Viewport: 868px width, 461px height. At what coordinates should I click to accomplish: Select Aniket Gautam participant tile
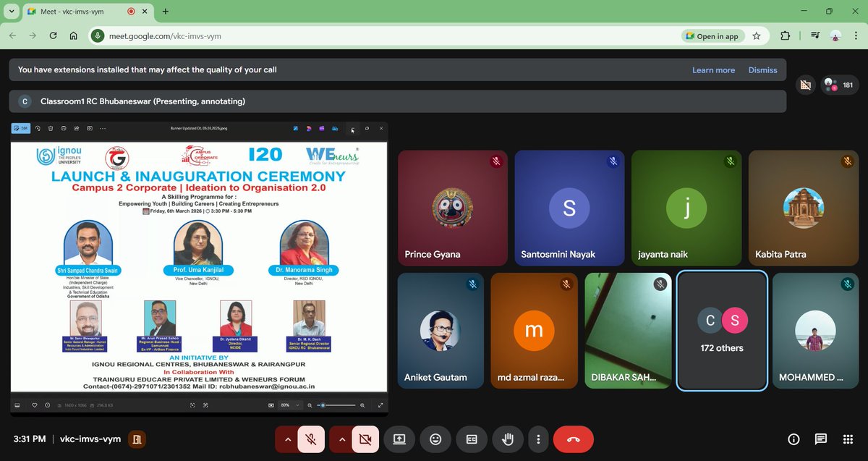pos(441,331)
